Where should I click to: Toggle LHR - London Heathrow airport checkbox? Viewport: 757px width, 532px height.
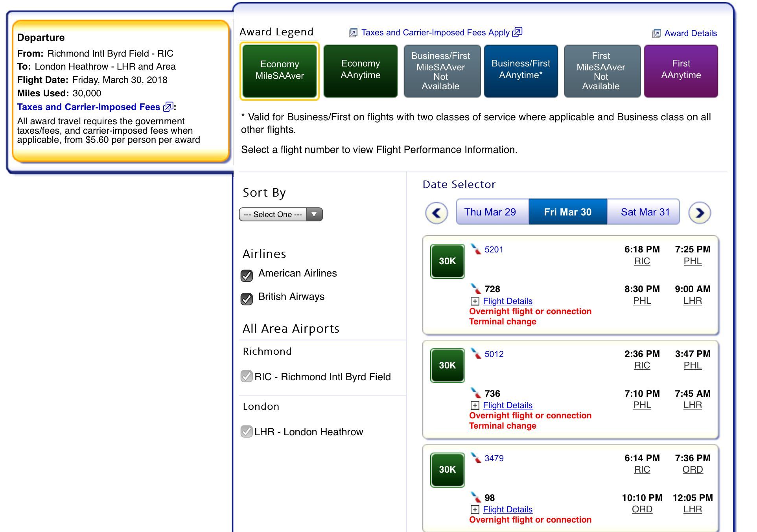point(247,431)
